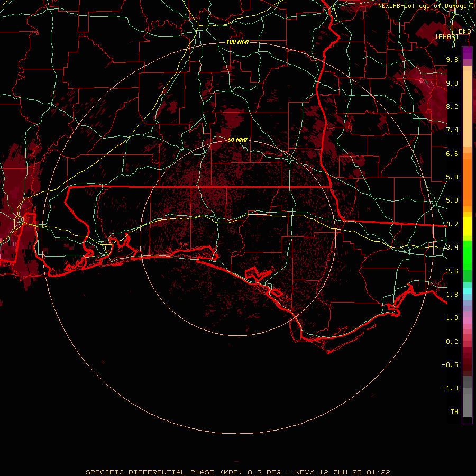Click the 2.6 value on color scale
Viewport: 476px width, 476px height.
(x=452, y=271)
